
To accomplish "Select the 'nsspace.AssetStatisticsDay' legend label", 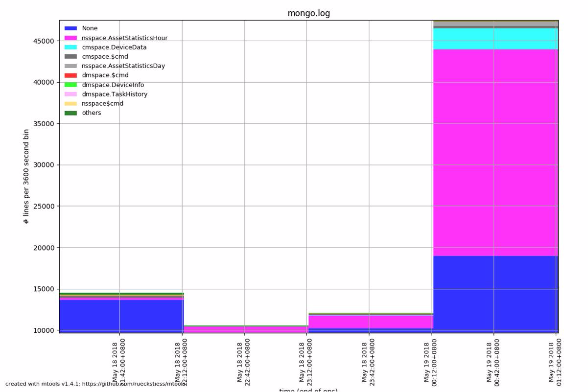I will (123, 66).
